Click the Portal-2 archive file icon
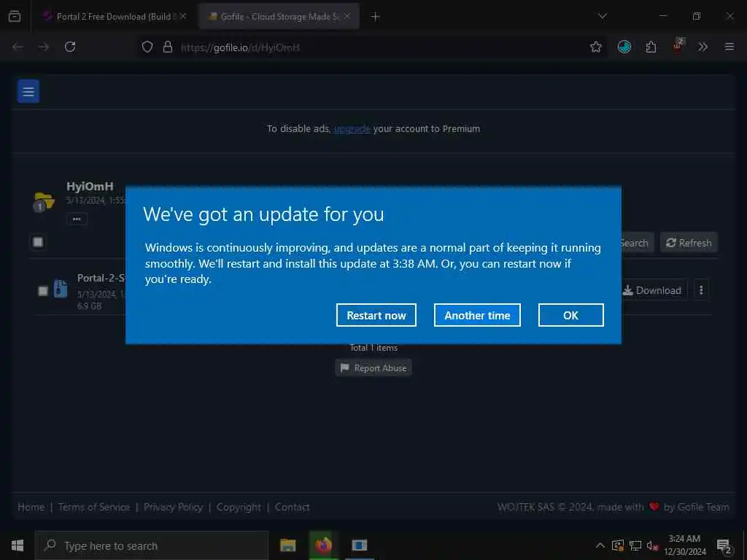747x560 pixels. click(x=61, y=289)
